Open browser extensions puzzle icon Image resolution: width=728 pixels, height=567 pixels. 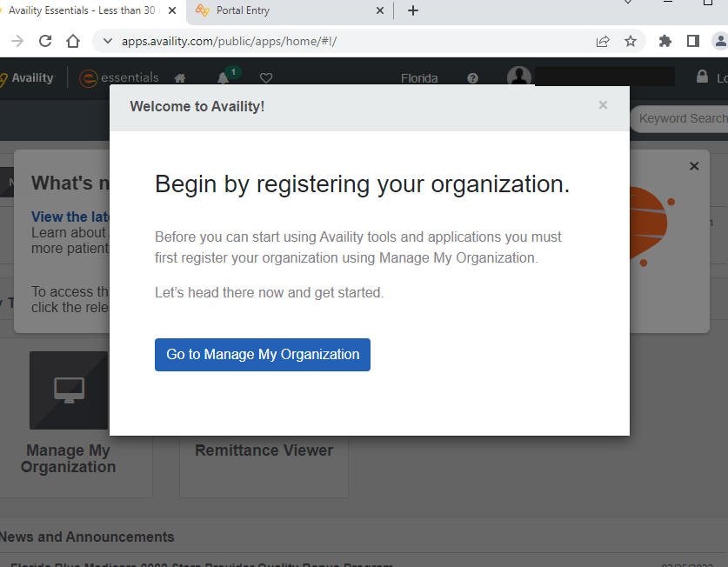pyautogui.click(x=665, y=42)
